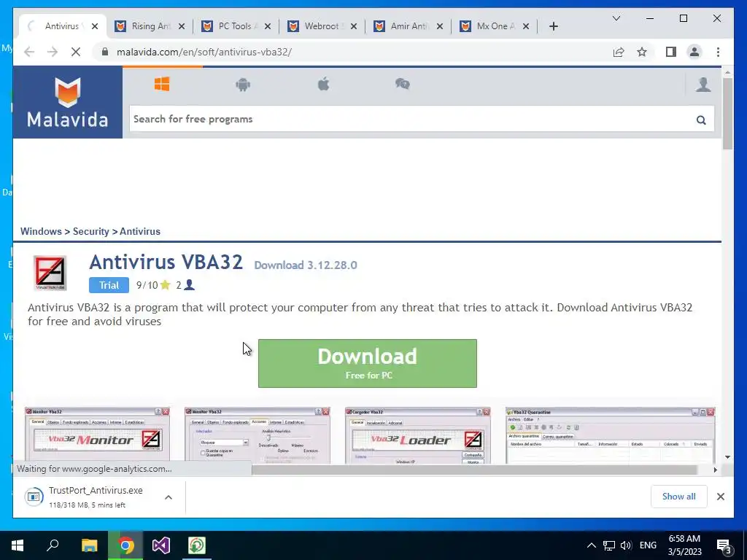Image resolution: width=747 pixels, height=560 pixels.
Task: Open the Malavida user account icon
Action: (703, 85)
